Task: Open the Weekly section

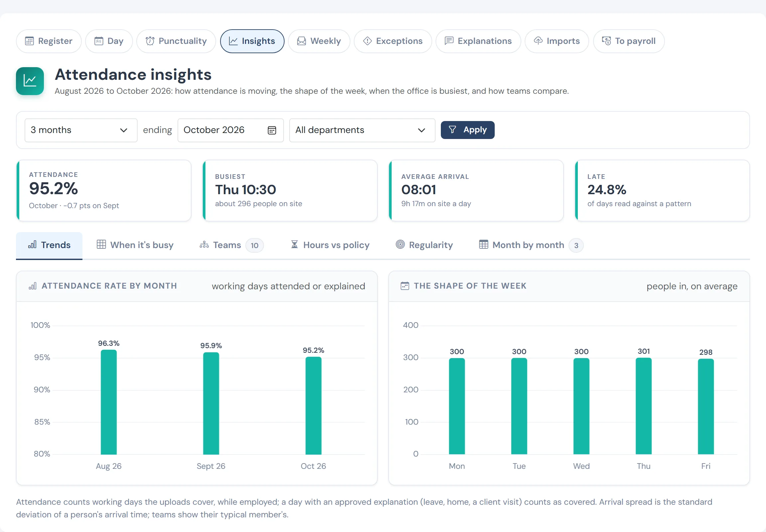Action: tap(319, 41)
